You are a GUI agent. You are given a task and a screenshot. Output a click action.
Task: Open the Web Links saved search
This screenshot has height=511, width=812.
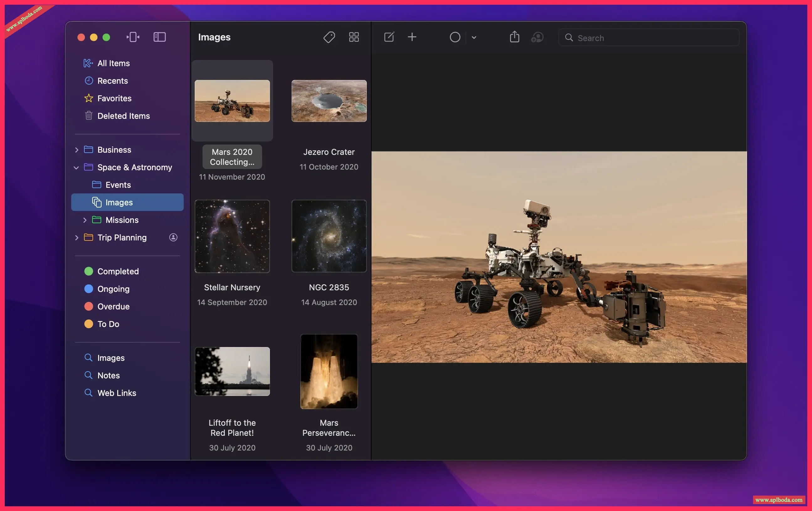tap(117, 393)
